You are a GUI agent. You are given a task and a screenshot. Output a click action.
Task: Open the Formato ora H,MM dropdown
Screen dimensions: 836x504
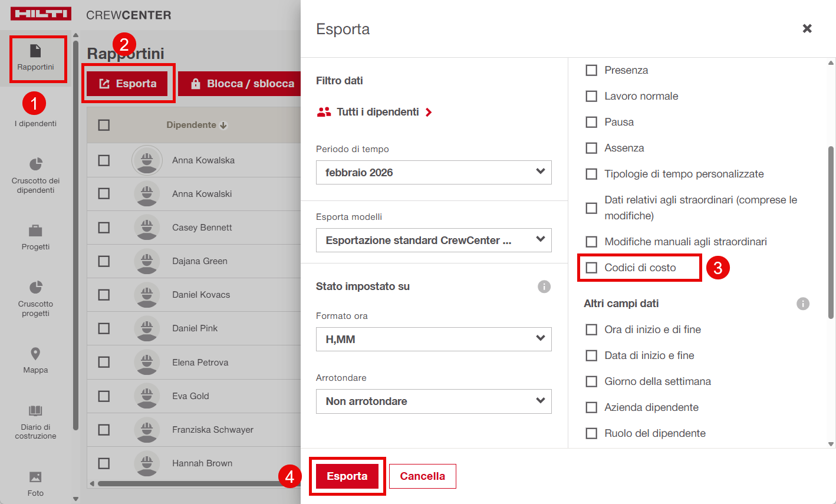(x=433, y=340)
